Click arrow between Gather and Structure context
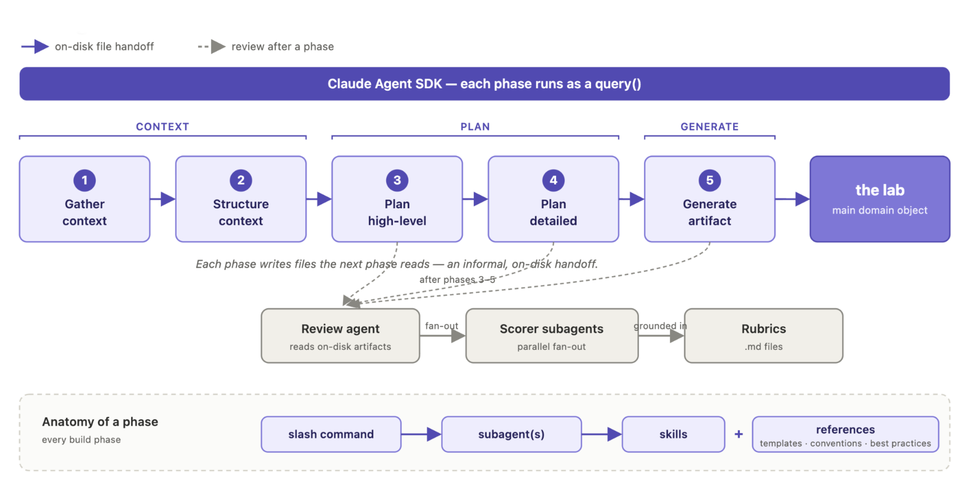980x503 pixels. click(163, 199)
